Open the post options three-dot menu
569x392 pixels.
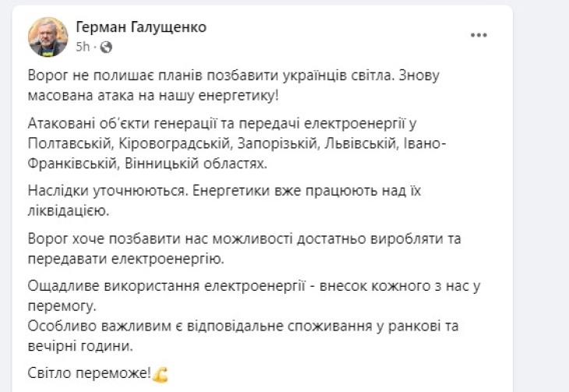(x=480, y=36)
